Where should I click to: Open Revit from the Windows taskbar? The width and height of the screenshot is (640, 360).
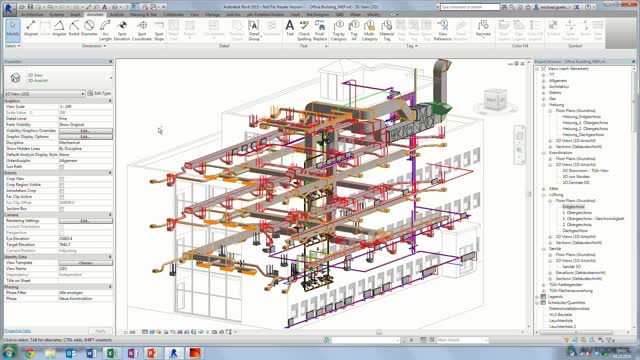tap(174, 353)
